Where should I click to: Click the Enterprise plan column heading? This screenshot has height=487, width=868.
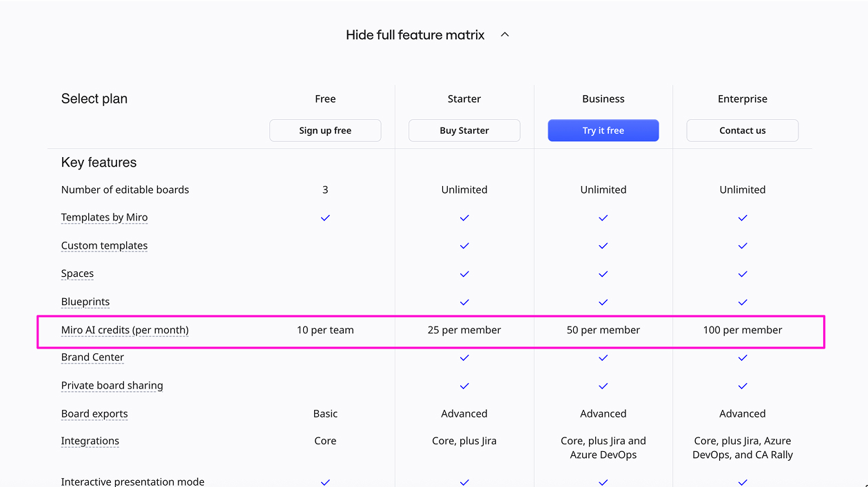tap(743, 99)
